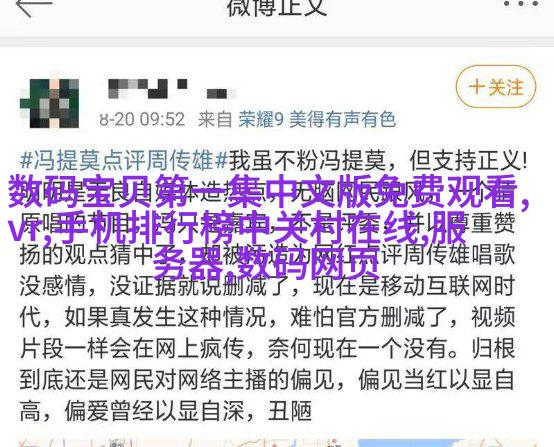Tap the 来自 label before device source
554x447 pixels.
(x=214, y=119)
